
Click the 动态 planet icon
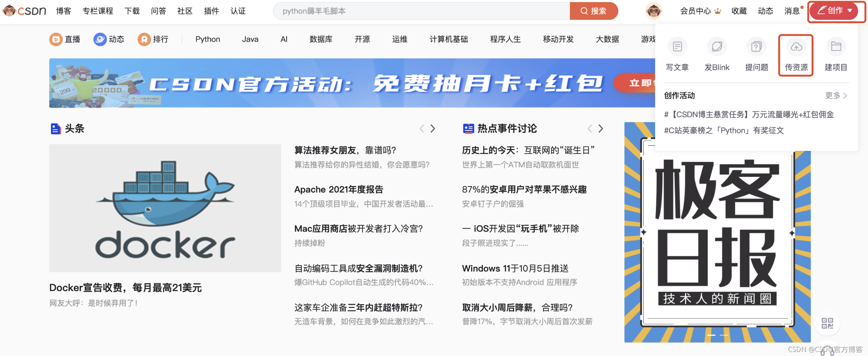[x=100, y=39]
